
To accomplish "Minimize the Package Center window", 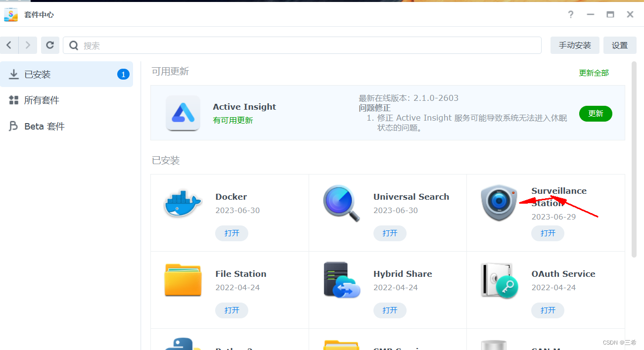I will click(x=591, y=14).
